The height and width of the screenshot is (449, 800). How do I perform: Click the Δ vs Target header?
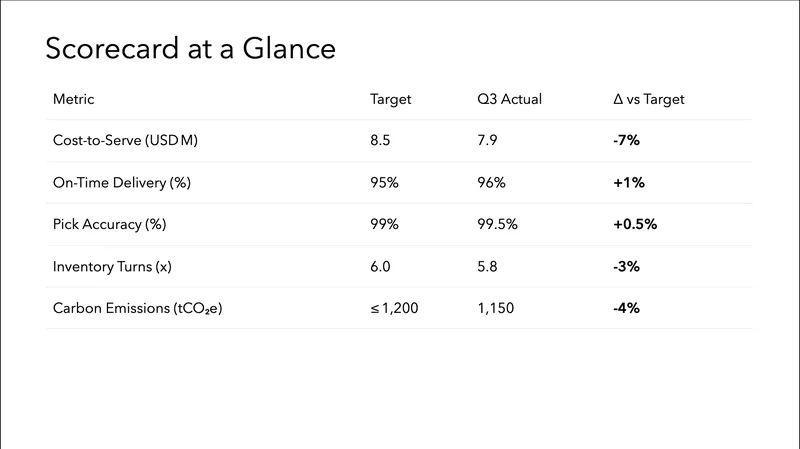pyautogui.click(x=648, y=99)
